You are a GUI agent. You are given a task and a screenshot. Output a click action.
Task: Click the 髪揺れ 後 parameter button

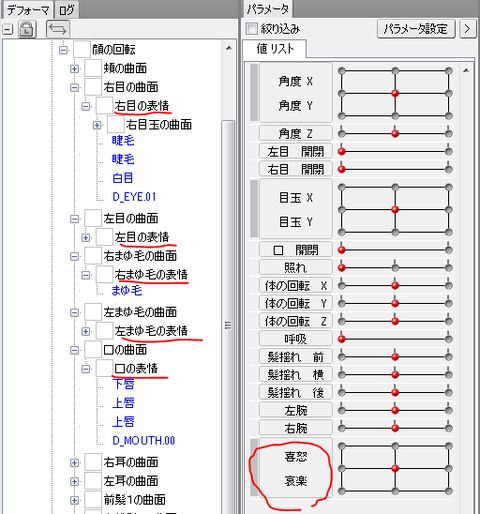[x=296, y=392]
